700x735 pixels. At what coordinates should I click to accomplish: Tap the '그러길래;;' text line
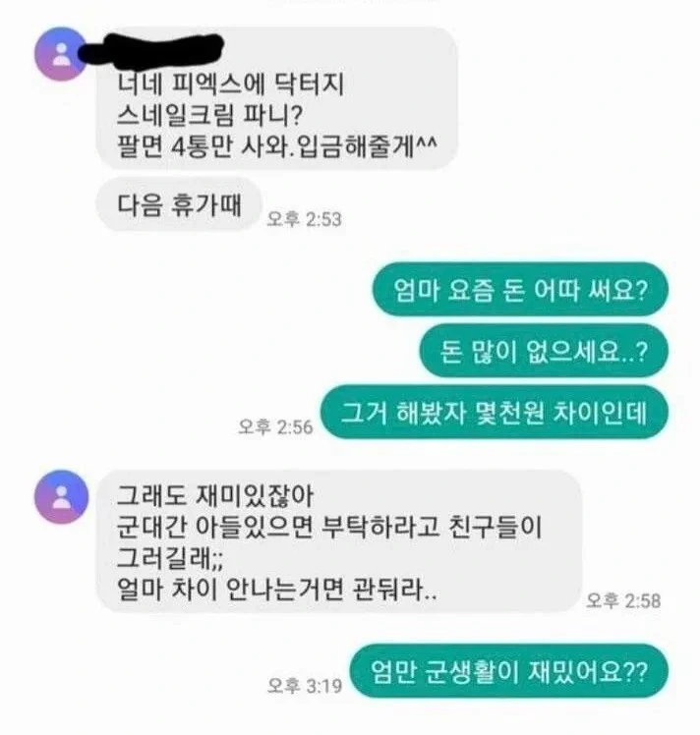(x=170, y=557)
